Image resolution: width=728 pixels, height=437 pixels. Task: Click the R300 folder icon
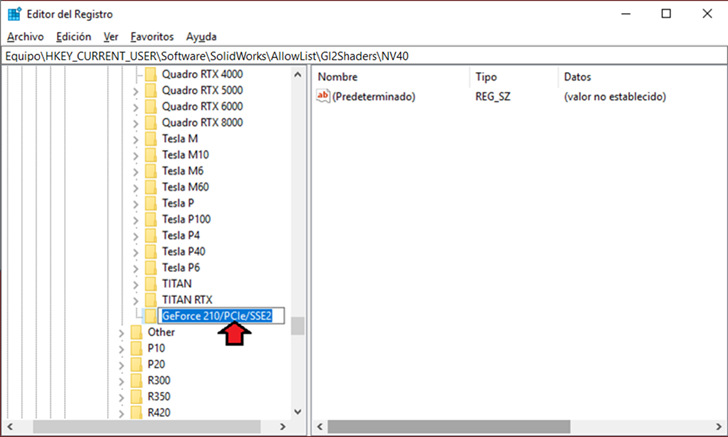136,381
